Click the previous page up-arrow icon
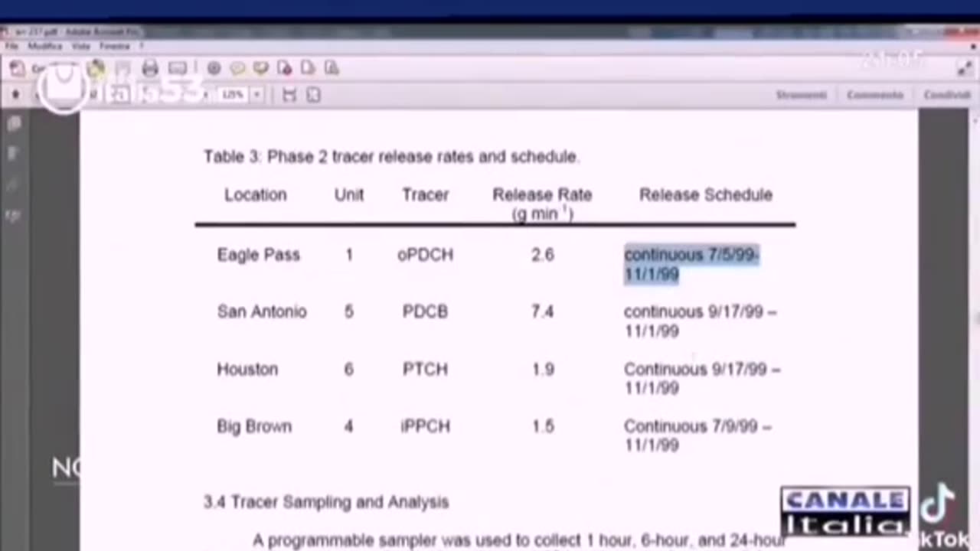Viewport: 980px width, 551px height. 15,95
